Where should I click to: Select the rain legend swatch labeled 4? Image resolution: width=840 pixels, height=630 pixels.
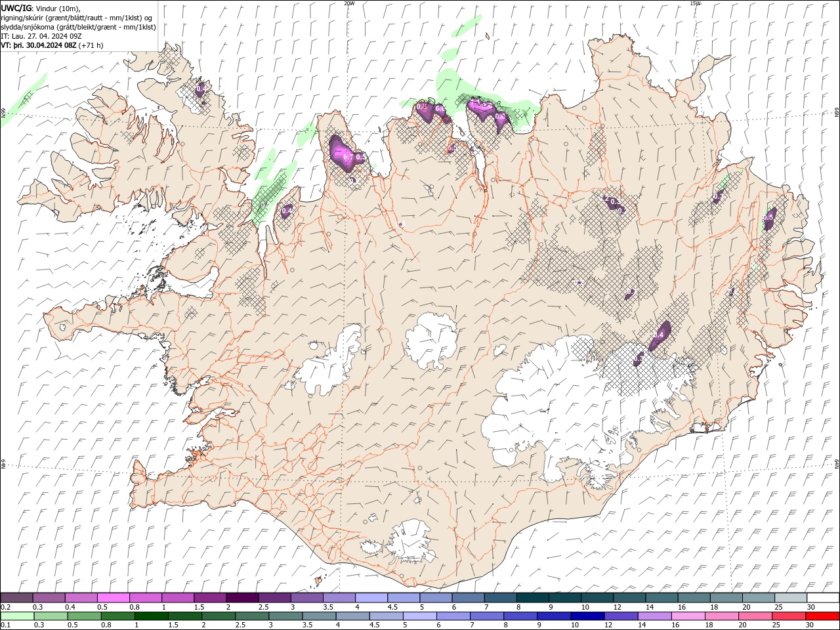352,616
